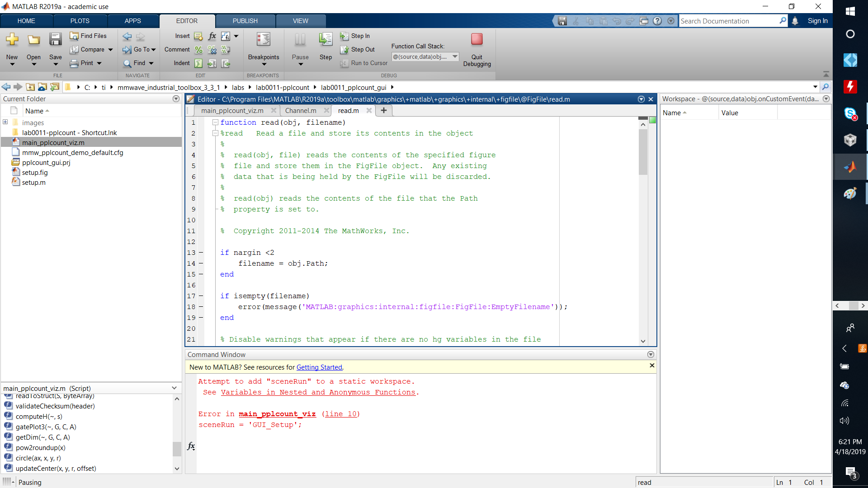Click the MATLAB icon in taskbar
Screen dimensions: 868x488
pyautogui.click(x=850, y=167)
